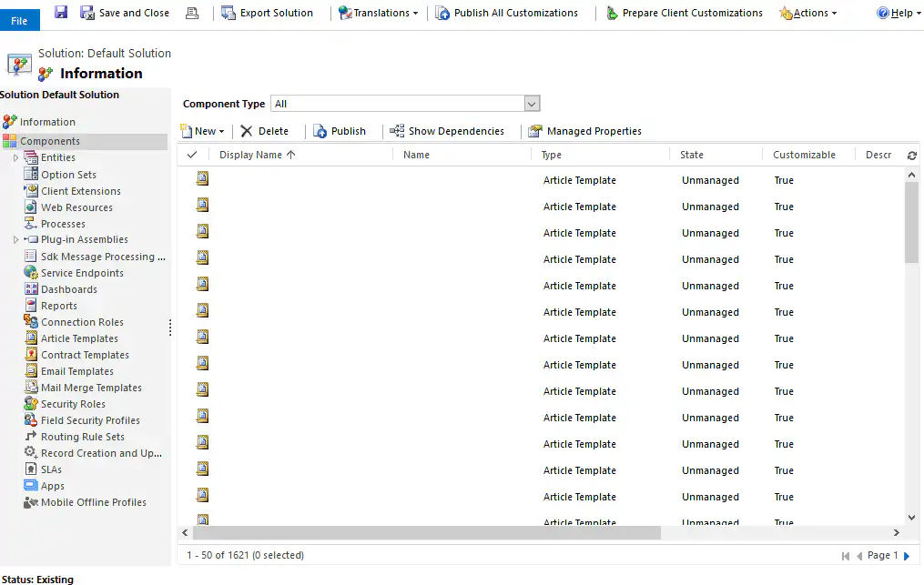Open the Component Type dropdown
The image size is (924, 585).
[531, 103]
